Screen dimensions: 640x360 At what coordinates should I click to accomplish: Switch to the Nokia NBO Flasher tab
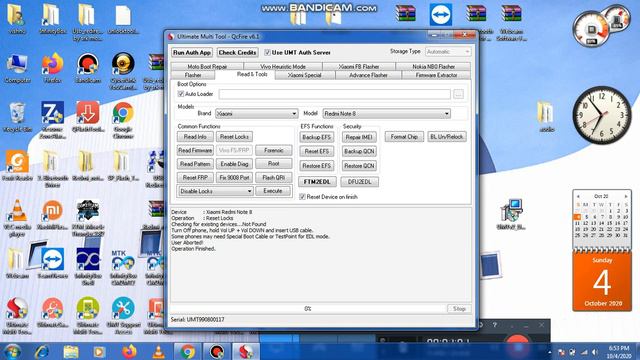pyautogui.click(x=433, y=67)
